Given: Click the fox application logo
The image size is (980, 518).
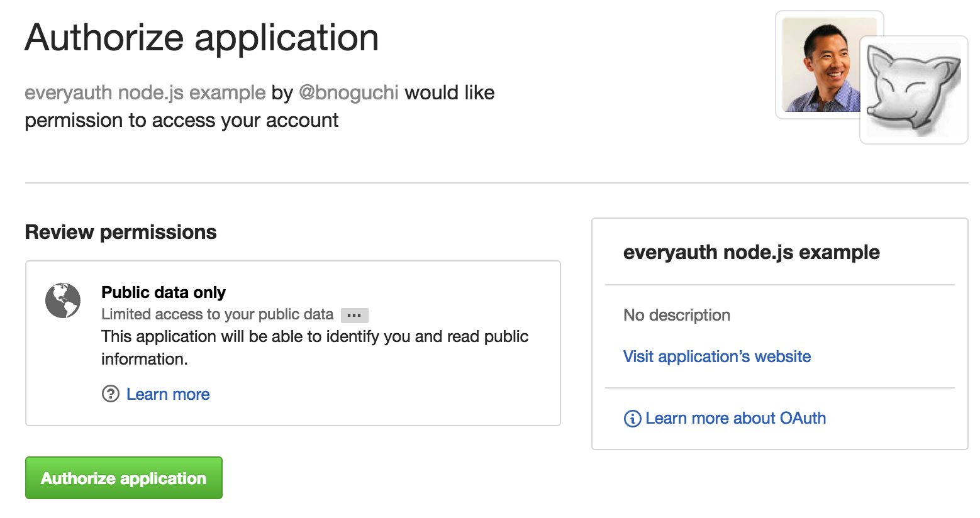Looking at the screenshot, I should pos(913,90).
